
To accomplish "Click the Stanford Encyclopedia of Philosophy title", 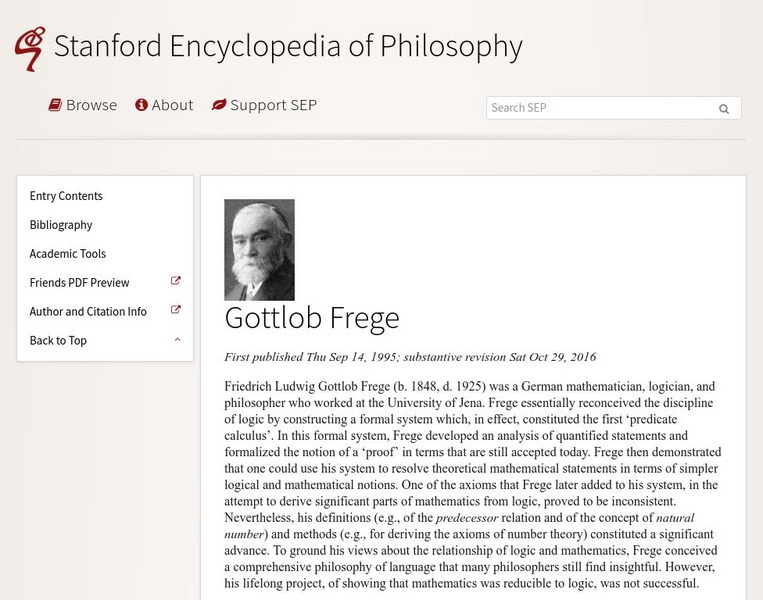I will [288, 46].
